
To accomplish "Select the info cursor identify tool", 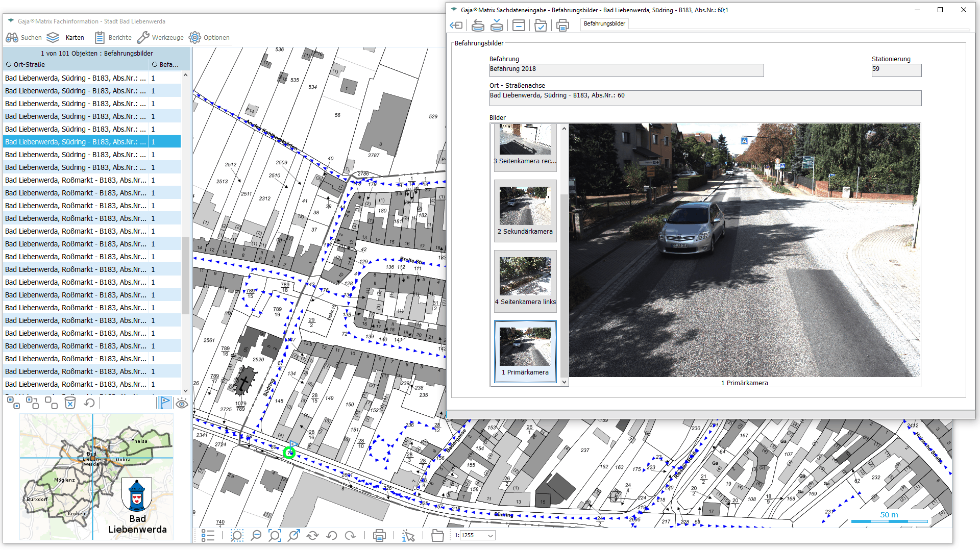I will pos(408,535).
